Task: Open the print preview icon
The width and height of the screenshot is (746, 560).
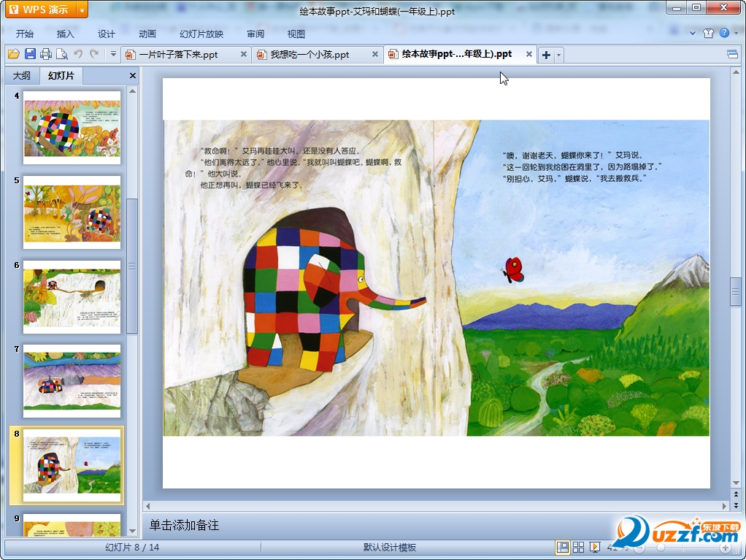Action: click(x=62, y=54)
